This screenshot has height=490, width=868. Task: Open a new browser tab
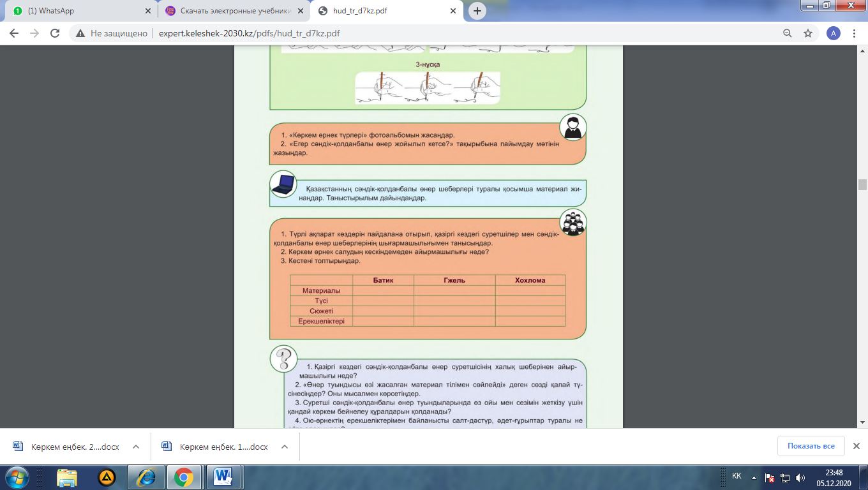(477, 11)
